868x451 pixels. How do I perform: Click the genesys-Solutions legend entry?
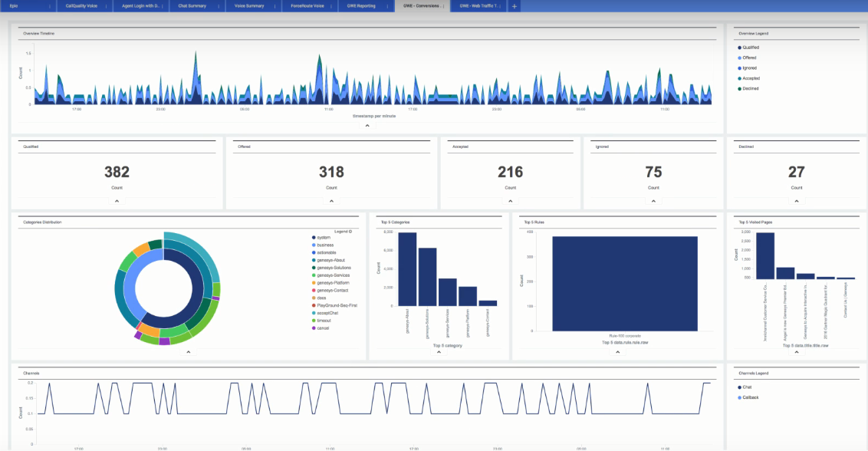(336, 268)
